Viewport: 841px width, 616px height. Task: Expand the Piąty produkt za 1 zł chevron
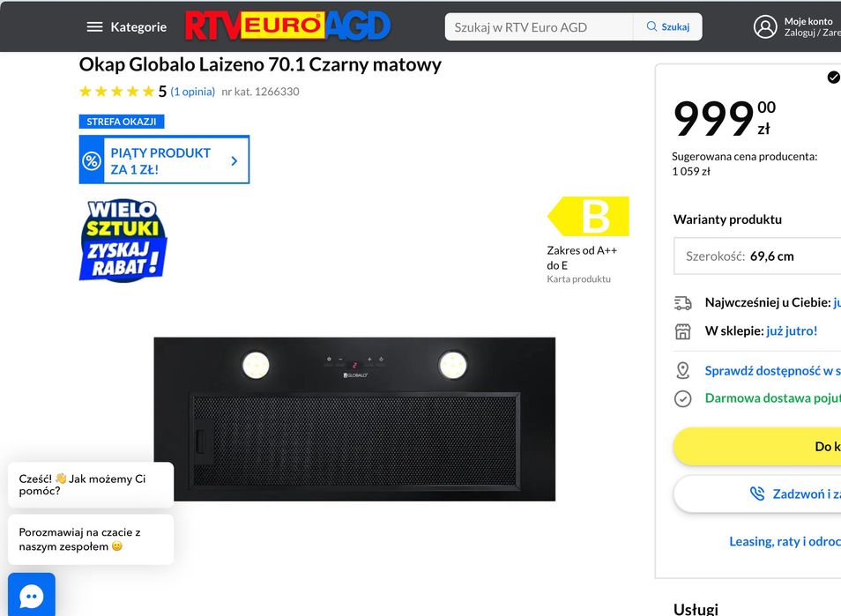[x=234, y=161]
